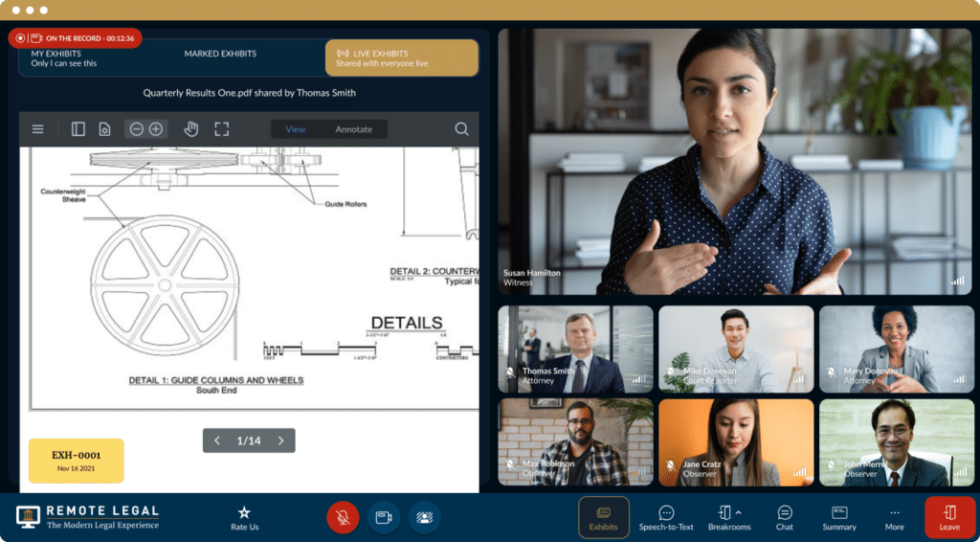This screenshot has height=542, width=980.
Task: Unmute the microphone
Action: point(342,517)
